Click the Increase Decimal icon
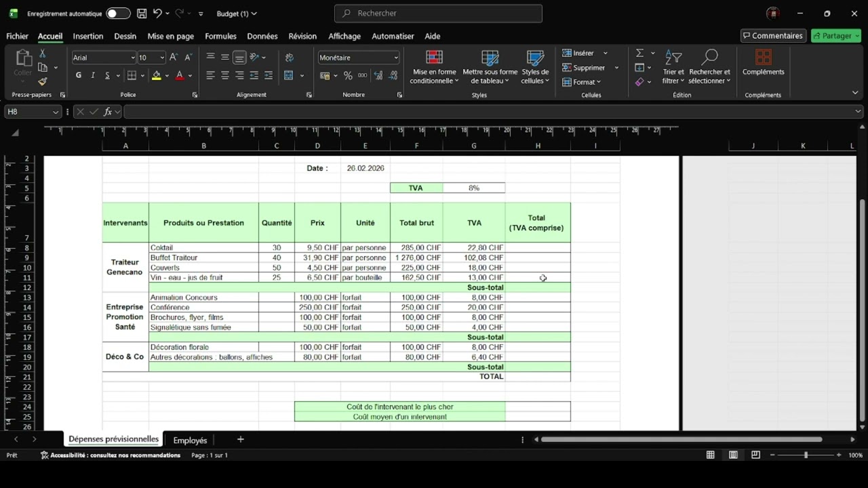The image size is (868, 488). (378, 76)
